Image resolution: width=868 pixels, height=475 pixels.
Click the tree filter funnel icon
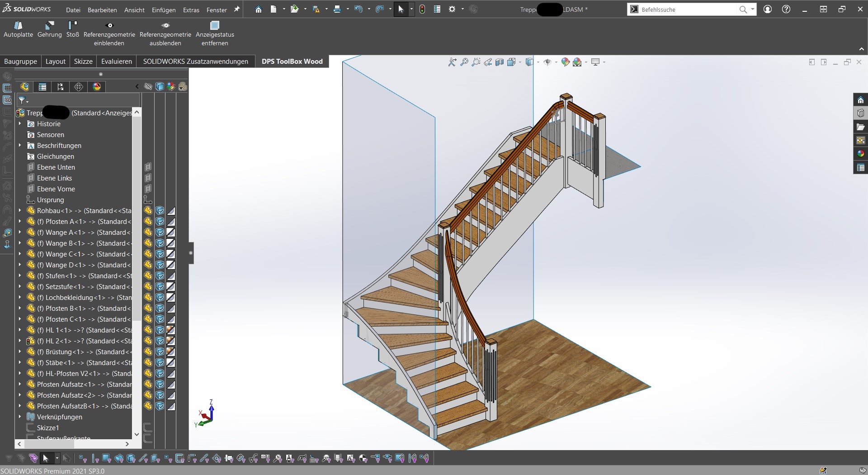22,100
